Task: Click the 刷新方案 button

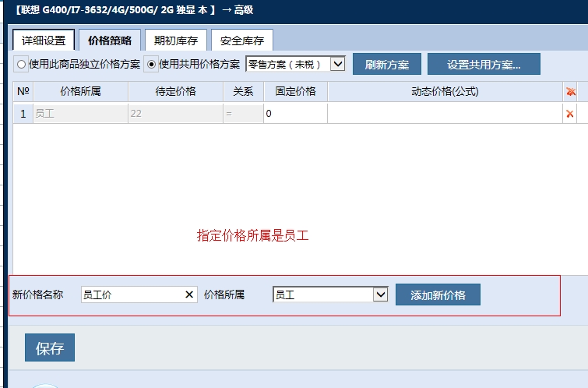Action: [x=386, y=64]
